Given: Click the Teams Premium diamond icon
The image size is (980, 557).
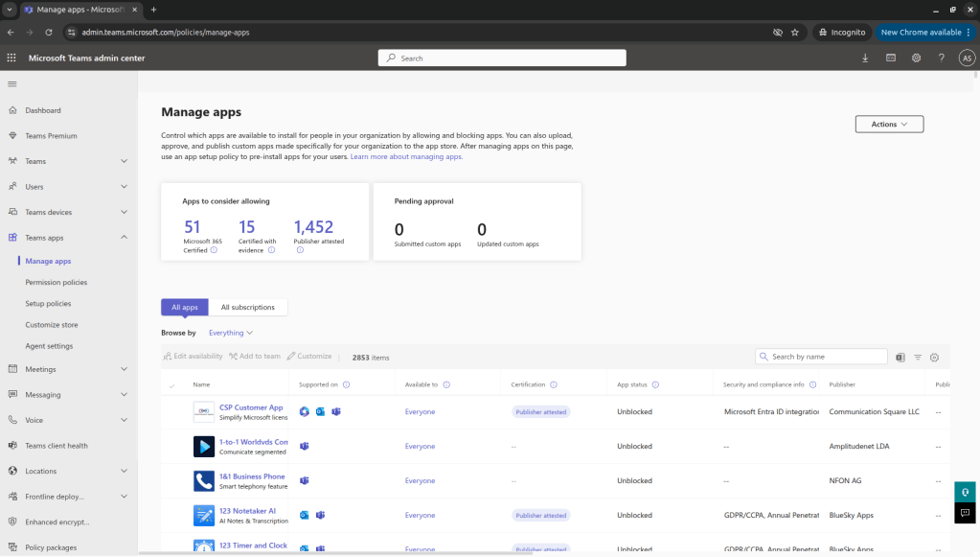Looking at the screenshot, I should click(x=12, y=136).
